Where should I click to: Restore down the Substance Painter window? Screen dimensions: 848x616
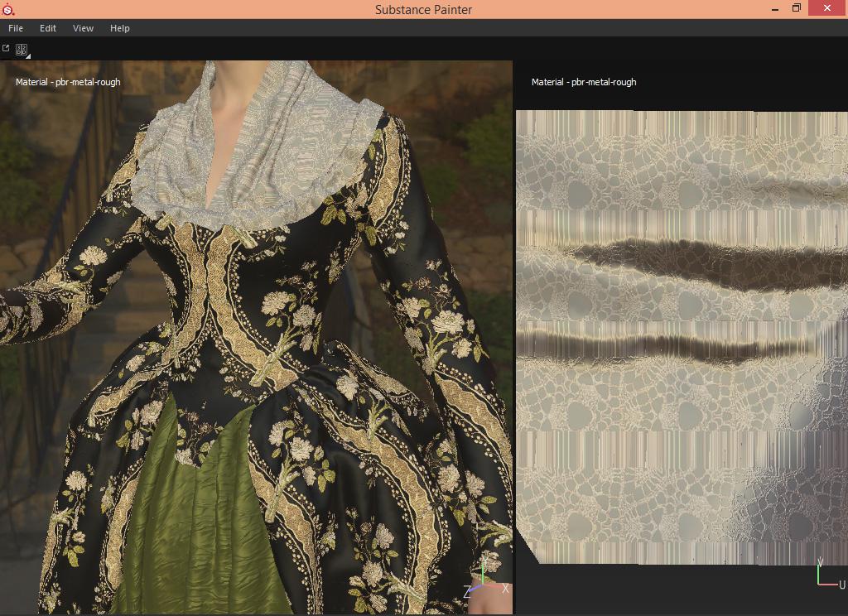tap(796, 8)
